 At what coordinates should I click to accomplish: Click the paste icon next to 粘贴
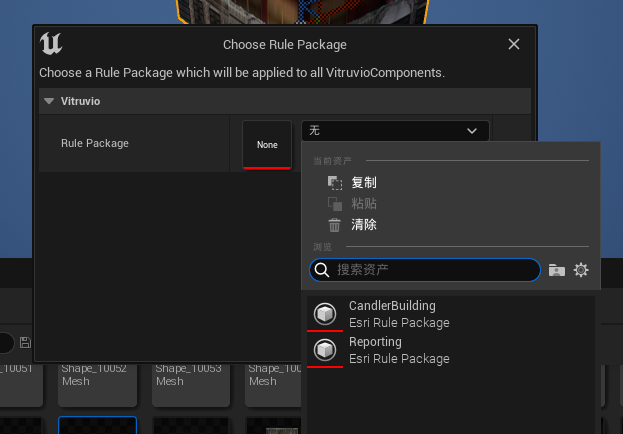pos(335,204)
